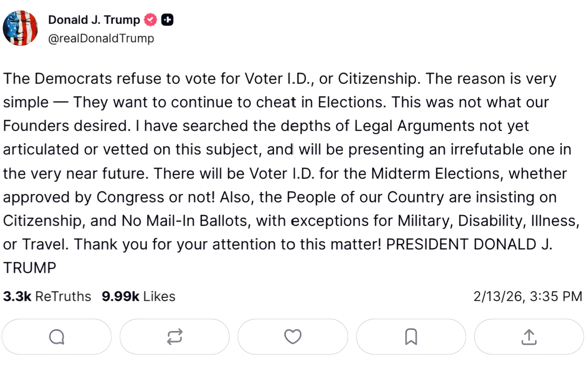
Task: Click the final word "TRUMP" ending the post
Action: click(30, 268)
